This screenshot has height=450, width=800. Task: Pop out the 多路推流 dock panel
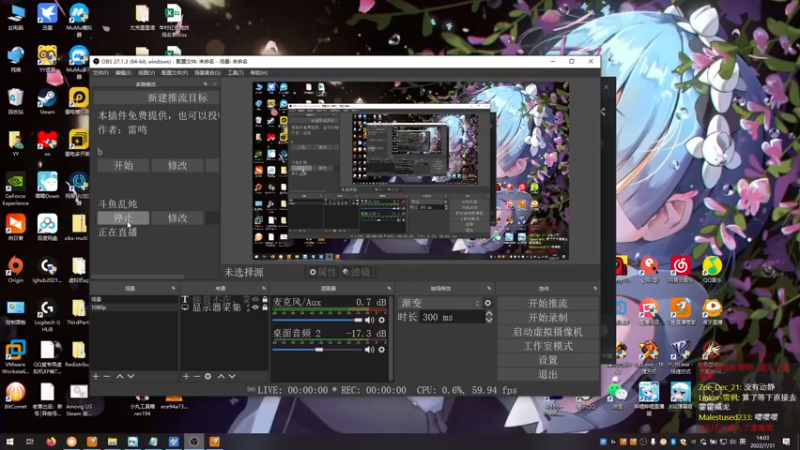206,84
